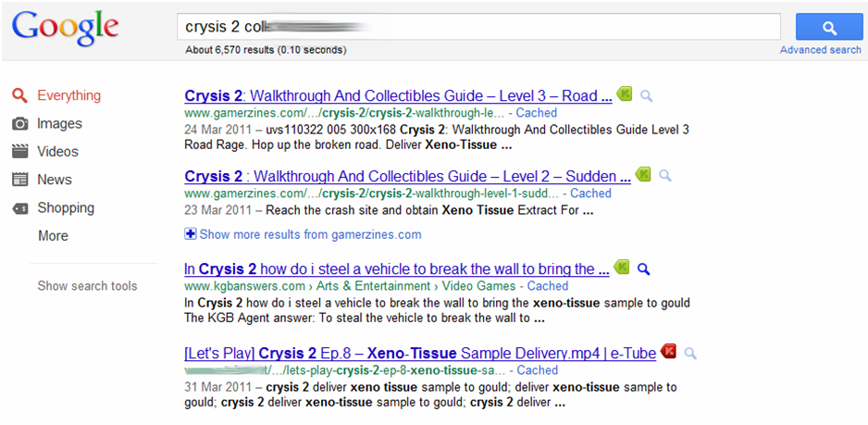Click green safety tag beside Level 2 result
This screenshot has height=425, width=868.
pos(643,175)
